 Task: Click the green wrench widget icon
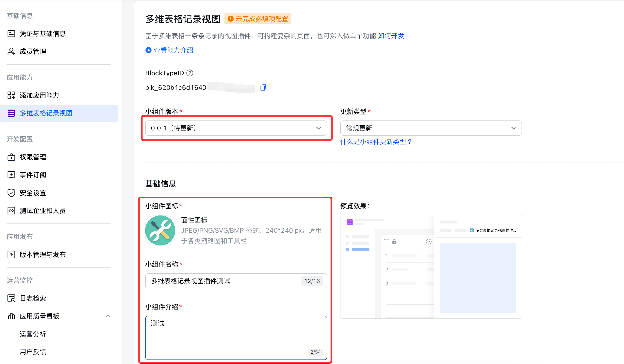click(x=160, y=230)
